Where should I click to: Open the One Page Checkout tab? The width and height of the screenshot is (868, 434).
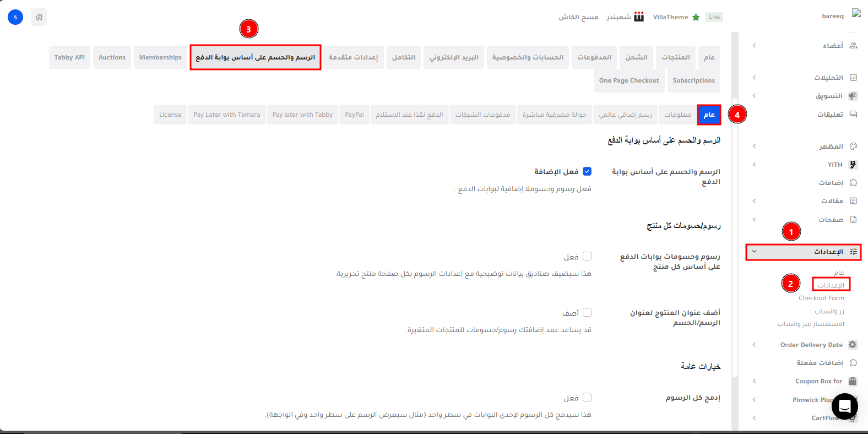(x=628, y=80)
